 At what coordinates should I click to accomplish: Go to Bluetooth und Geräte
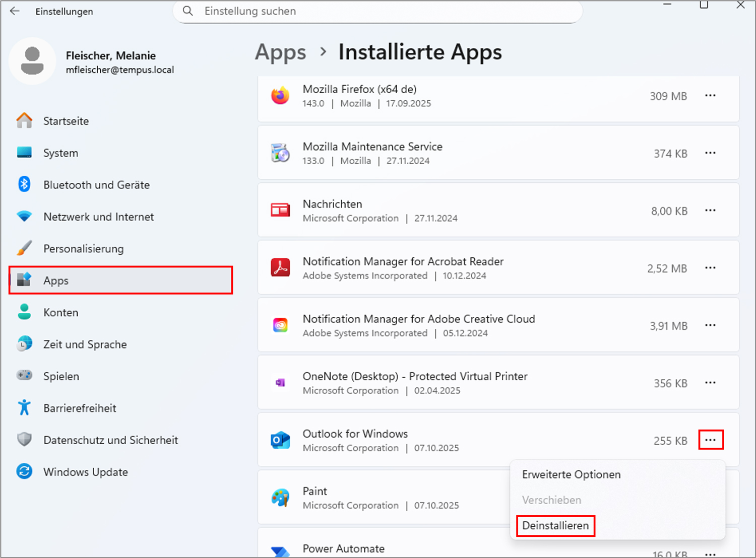(x=96, y=185)
